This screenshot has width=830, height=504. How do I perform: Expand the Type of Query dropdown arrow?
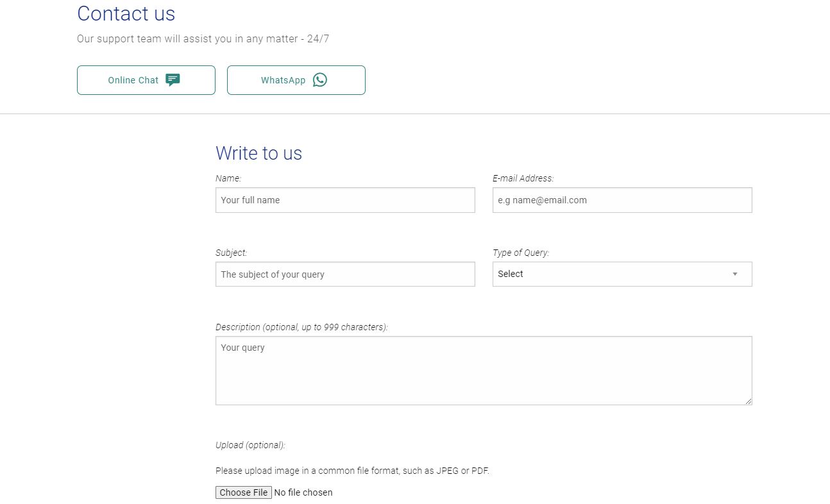(x=735, y=274)
